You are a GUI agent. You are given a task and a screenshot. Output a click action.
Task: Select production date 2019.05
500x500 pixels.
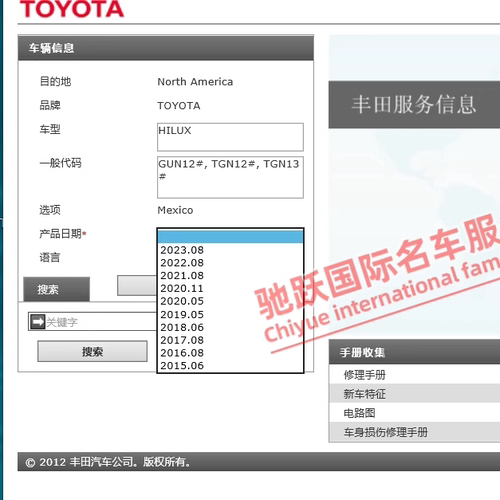click(x=230, y=314)
